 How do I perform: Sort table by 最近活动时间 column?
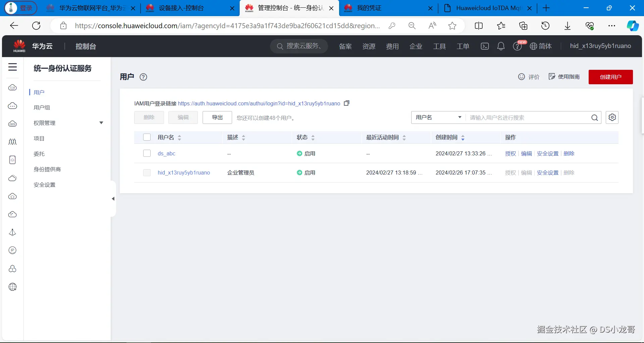click(x=404, y=138)
